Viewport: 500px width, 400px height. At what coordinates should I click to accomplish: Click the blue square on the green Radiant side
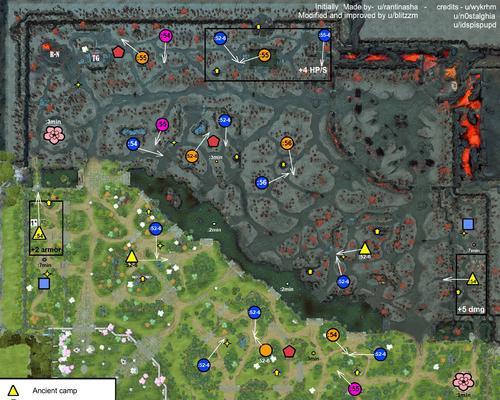pos(44,283)
